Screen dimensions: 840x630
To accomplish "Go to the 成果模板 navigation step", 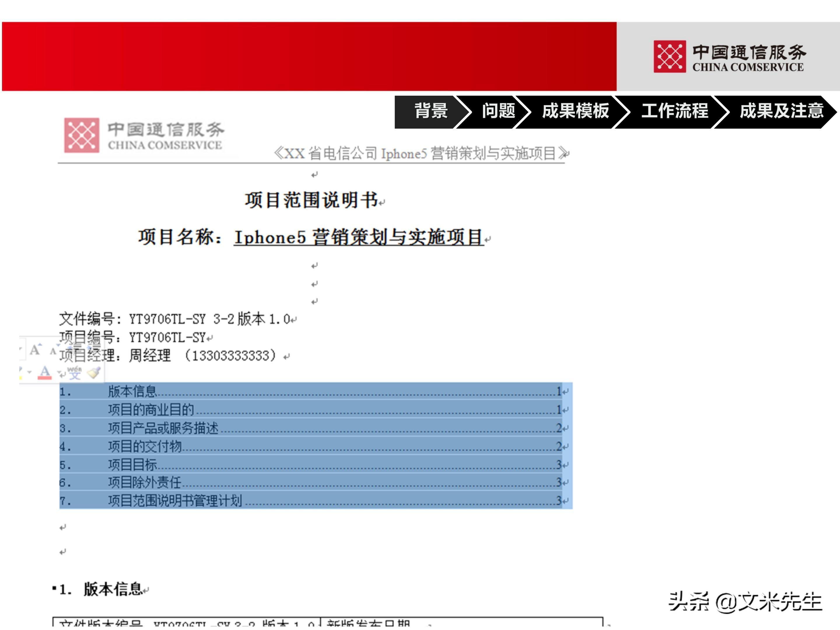I will 575,111.
